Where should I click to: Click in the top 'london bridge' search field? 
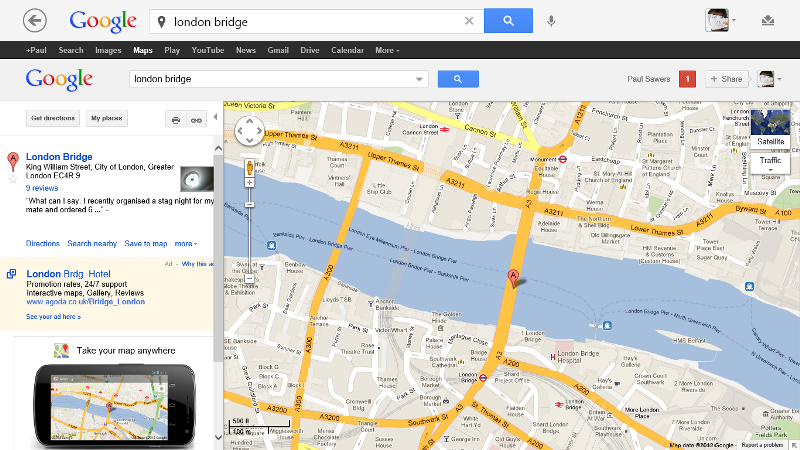coord(316,21)
